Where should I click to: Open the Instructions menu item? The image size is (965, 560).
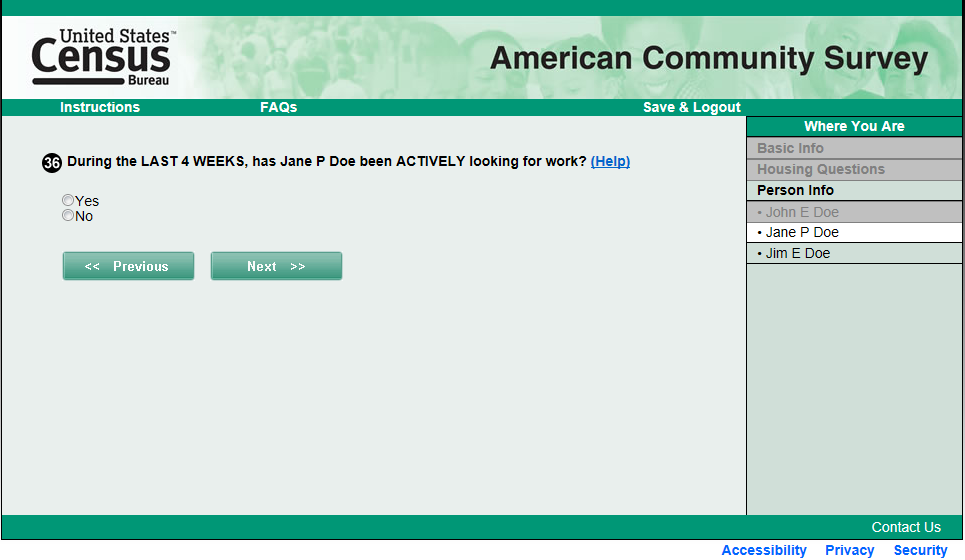100,107
